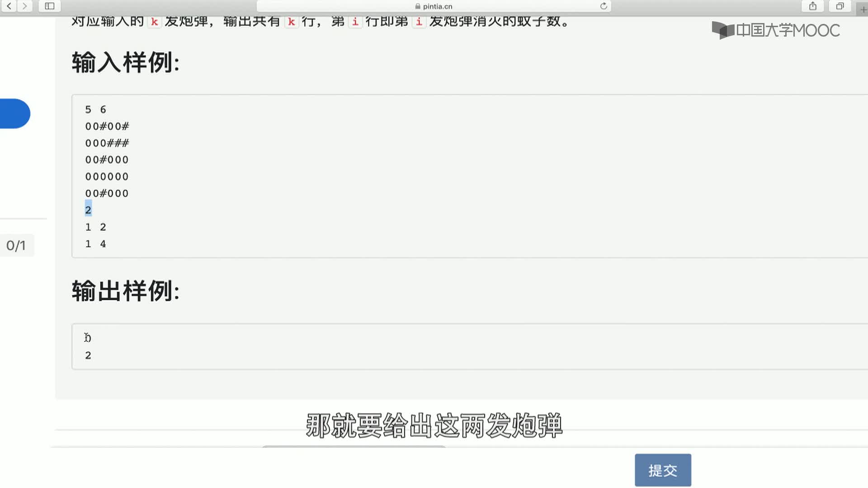This screenshot has height=488, width=868.
Task: Toggle the Safari sidebar button
Action: [x=50, y=6]
